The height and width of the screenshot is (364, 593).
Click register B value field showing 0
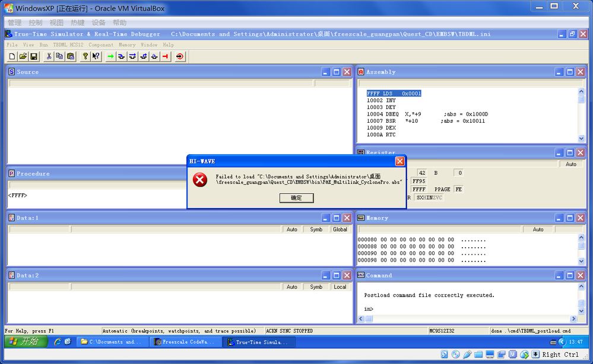pyautogui.click(x=458, y=173)
